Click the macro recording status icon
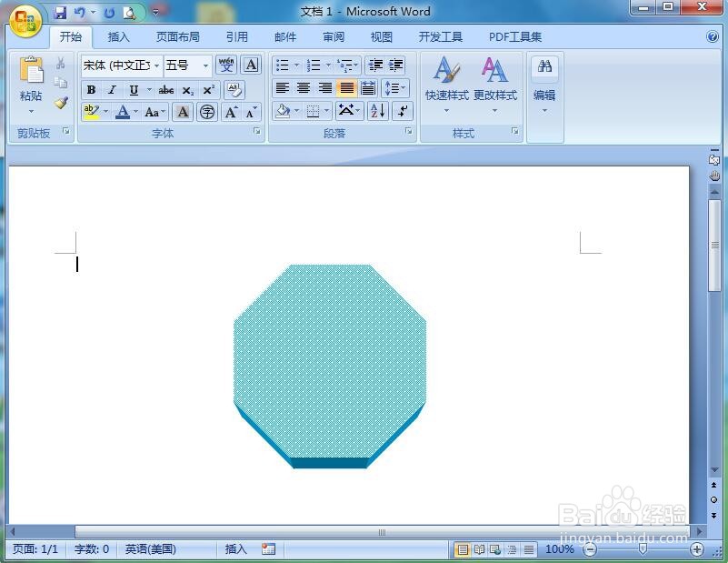728x563 pixels. [x=268, y=549]
